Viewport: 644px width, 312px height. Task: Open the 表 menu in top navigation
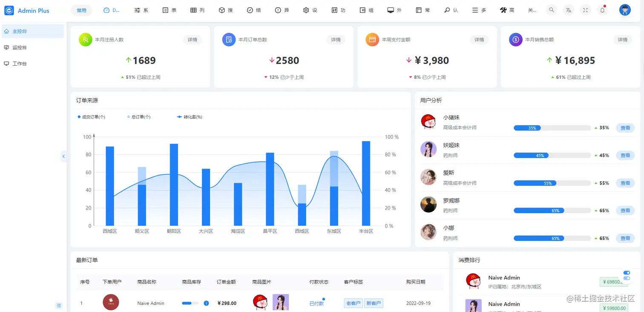(x=170, y=10)
